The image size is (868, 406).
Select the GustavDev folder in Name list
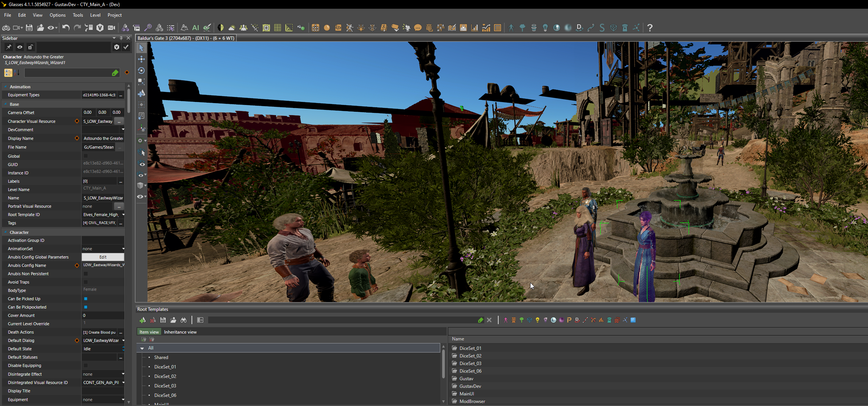[470, 386]
